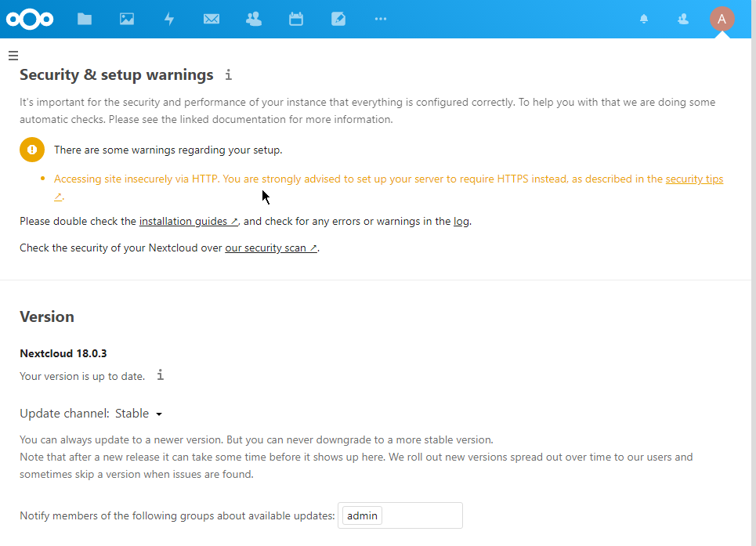756x546 pixels.
Task: Open the log link
Action: [x=461, y=221]
